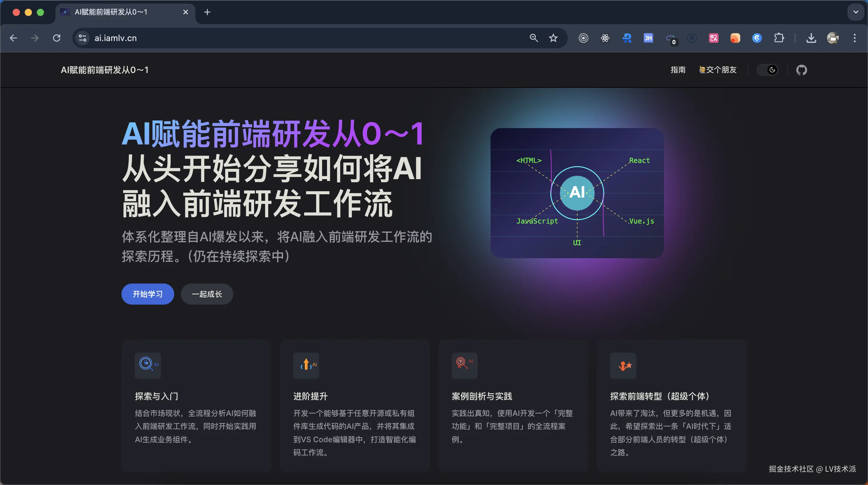Open the 交个朋友 nav item
Image resolution: width=868 pixels, height=485 pixels.
point(718,70)
